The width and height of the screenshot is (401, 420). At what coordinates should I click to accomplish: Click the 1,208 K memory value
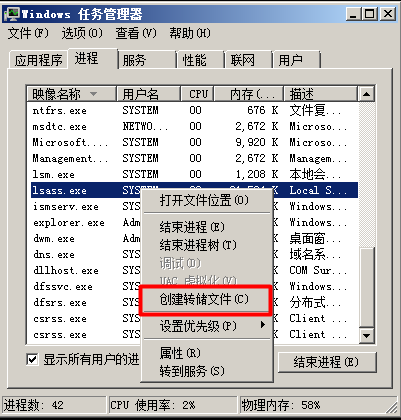pos(257,174)
